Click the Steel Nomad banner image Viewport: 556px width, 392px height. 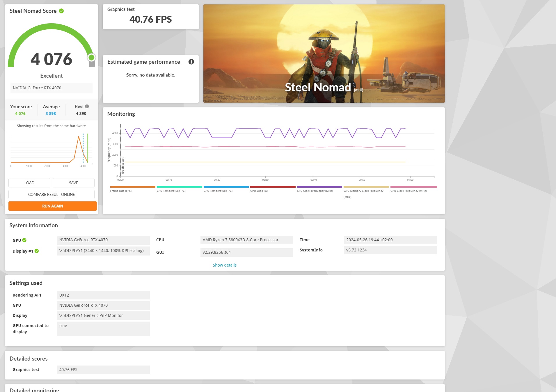tap(324, 54)
